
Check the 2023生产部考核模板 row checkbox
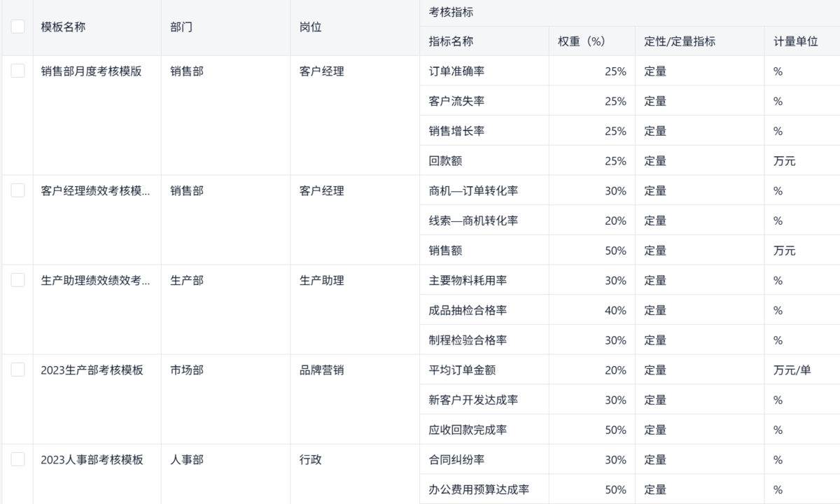pos(17,370)
